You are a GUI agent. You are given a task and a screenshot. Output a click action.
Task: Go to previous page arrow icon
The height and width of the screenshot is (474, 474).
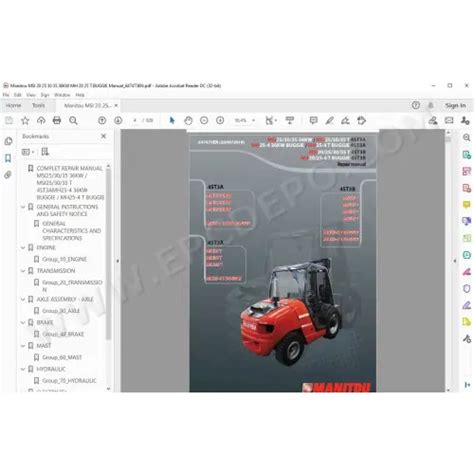[102, 121]
